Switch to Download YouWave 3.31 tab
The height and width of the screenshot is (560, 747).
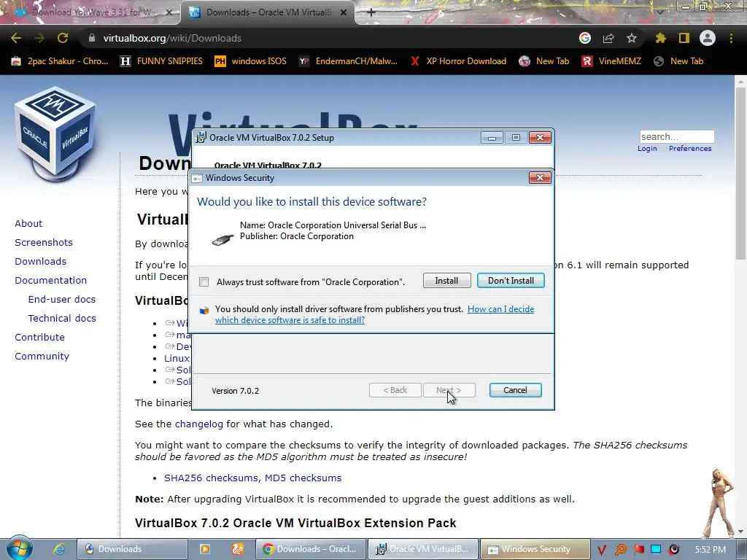[90, 12]
